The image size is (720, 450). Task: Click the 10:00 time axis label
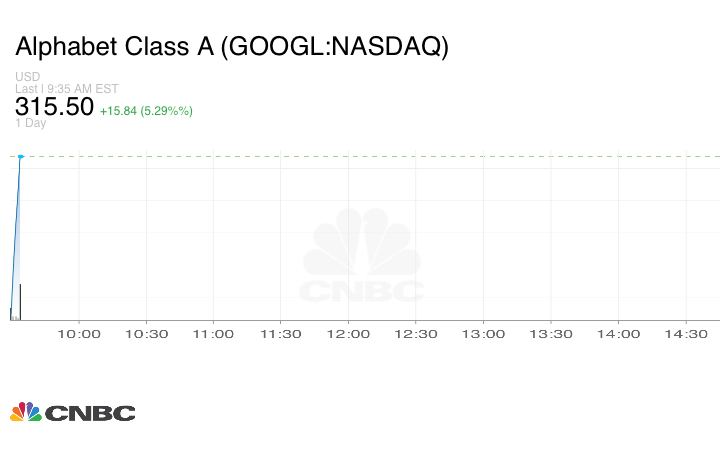pos(79,334)
